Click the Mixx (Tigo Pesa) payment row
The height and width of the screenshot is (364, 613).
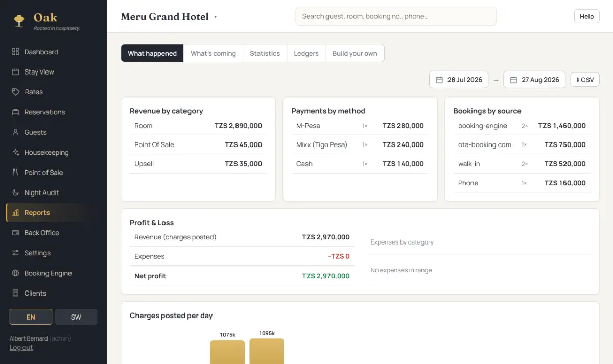360,145
